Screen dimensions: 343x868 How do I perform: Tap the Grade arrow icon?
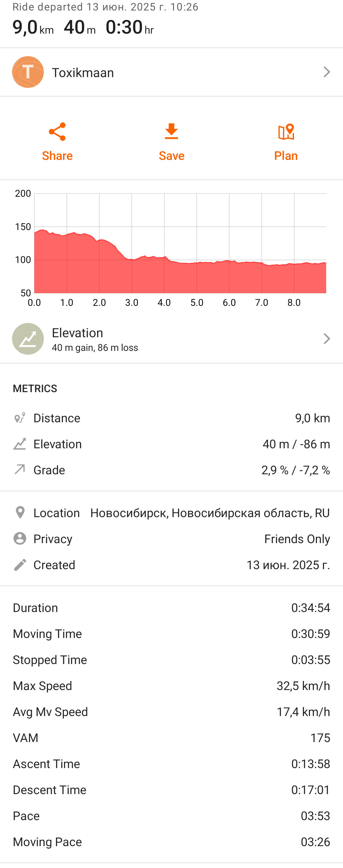pos(20,470)
